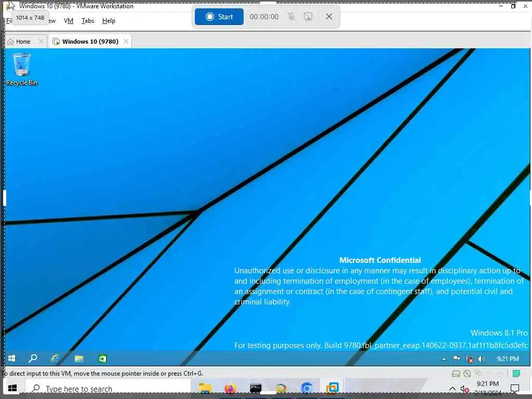Open the VM menu
The width and height of the screenshot is (532, 399).
pos(69,21)
